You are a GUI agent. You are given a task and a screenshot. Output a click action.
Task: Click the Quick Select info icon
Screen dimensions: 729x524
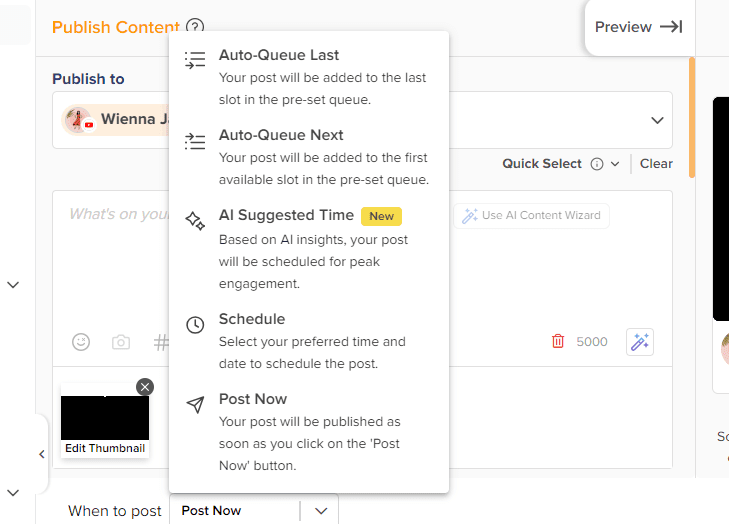pos(597,164)
